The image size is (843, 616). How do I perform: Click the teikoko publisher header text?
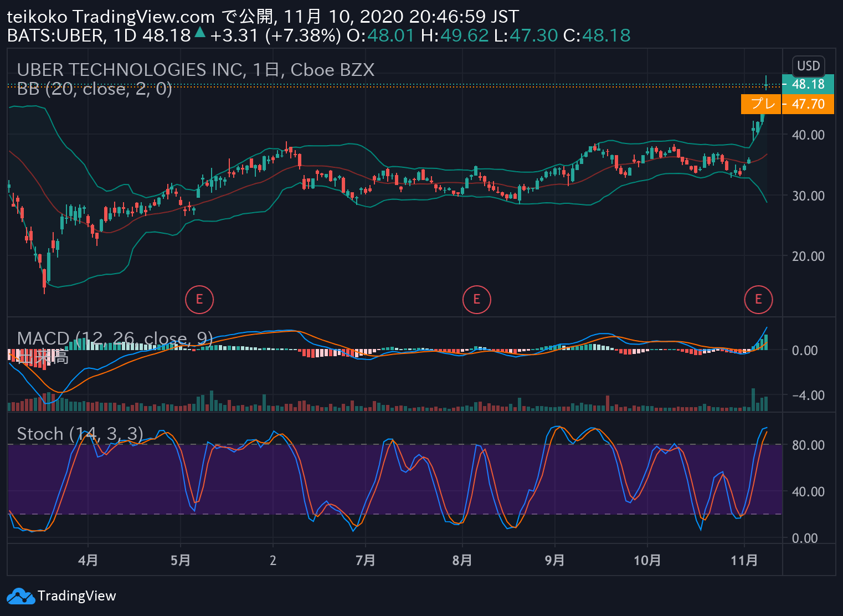(37, 17)
